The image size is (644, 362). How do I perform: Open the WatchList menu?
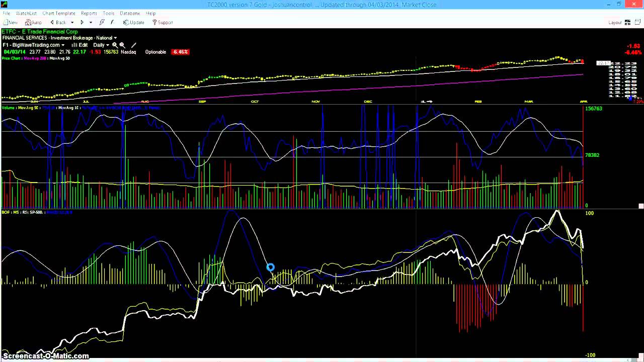tap(26, 13)
